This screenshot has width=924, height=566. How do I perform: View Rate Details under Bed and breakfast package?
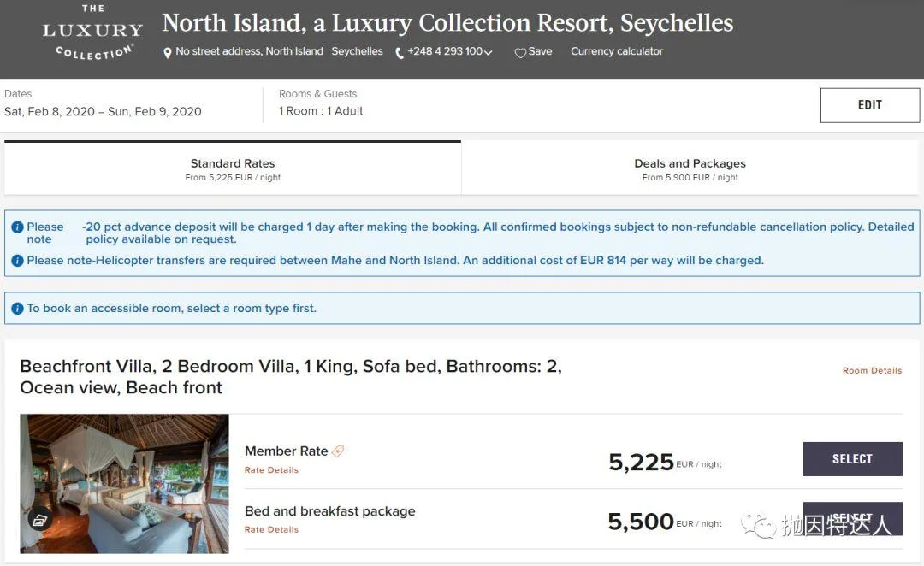pyautogui.click(x=272, y=529)
